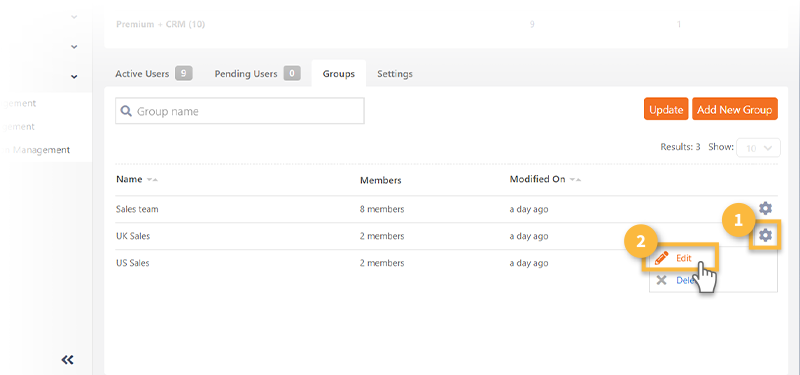
Task: Open the Settings tab
Action: (x=395, y=73)
